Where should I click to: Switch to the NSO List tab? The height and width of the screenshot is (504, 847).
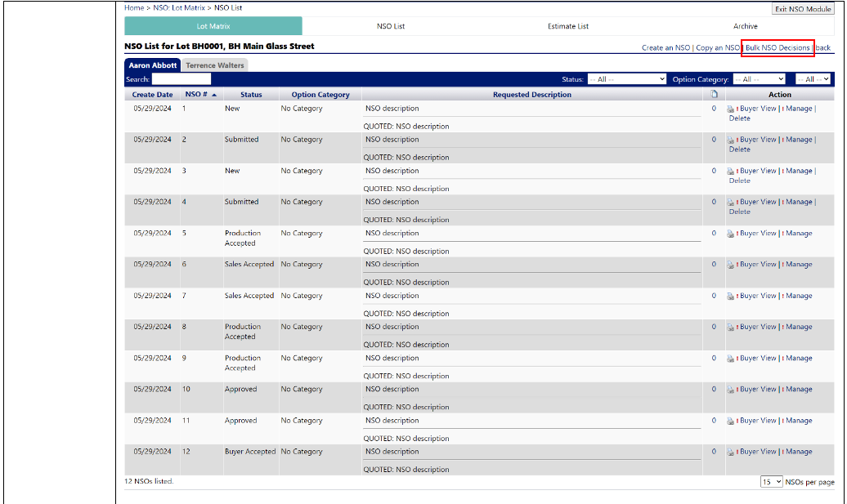[x=391, y=26]
